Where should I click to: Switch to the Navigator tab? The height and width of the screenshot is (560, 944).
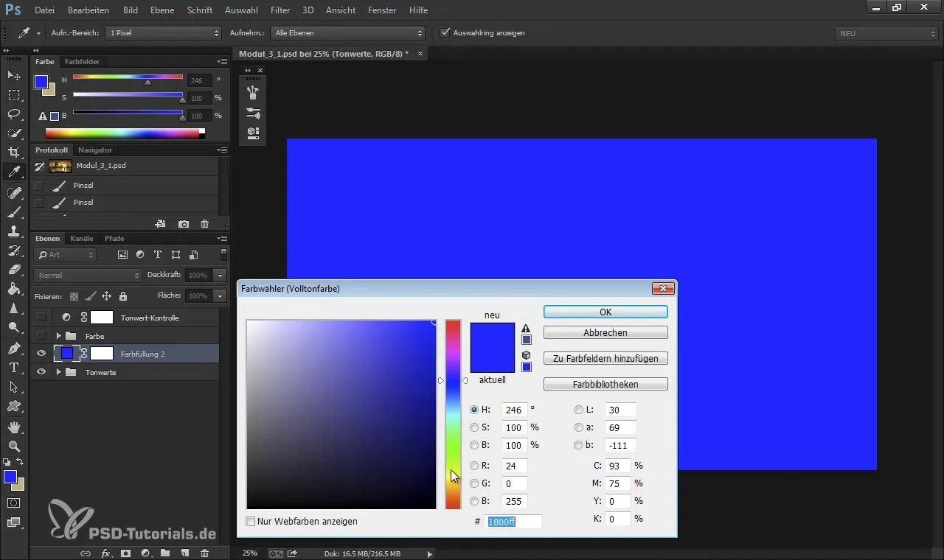[x=95, y=150]
